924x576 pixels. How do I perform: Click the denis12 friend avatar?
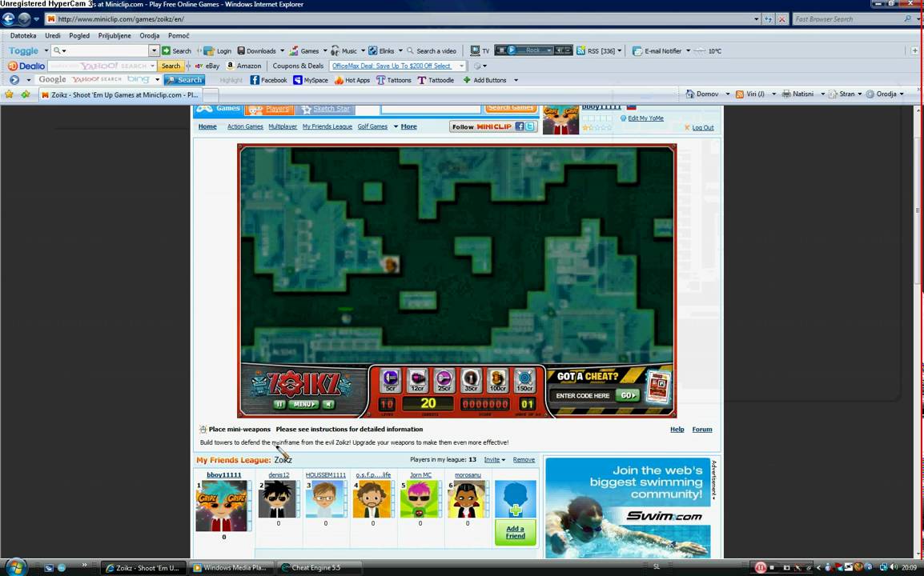point(278,499)
